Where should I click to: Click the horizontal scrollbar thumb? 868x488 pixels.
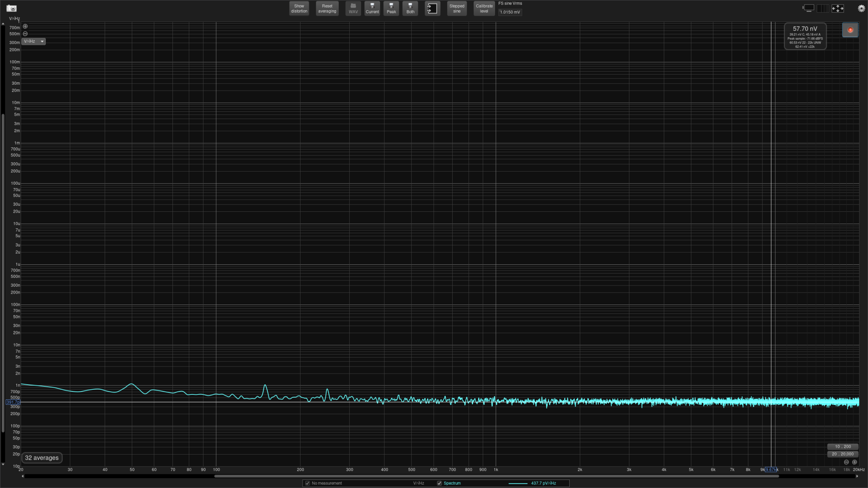pos(496,476)
